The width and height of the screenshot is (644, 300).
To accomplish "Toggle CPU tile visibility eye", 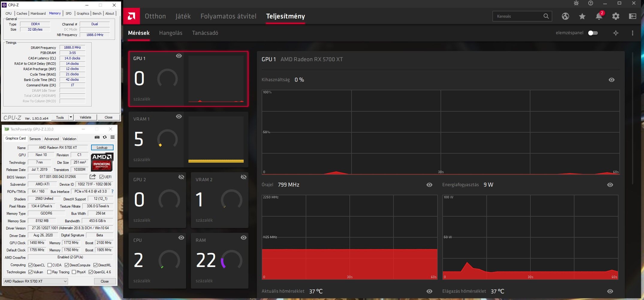I will (x=181, y=238).
